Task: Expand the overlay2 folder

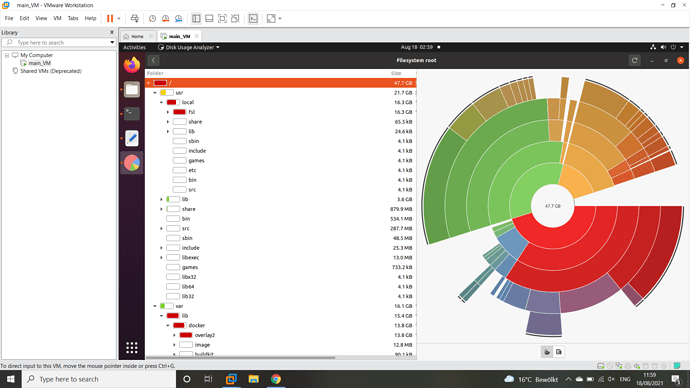Action: pyautogui.click(x=175, y=335)
